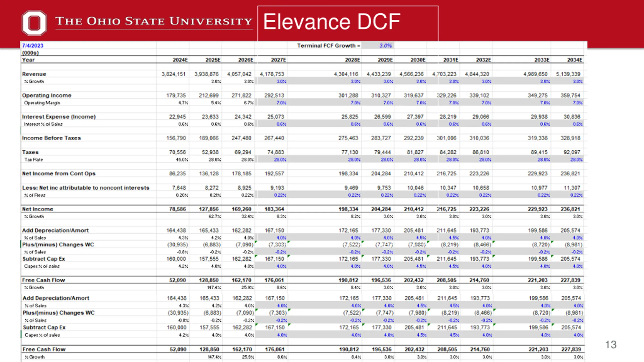Image resolution: width=644 pixels, height=362 pixels.
Task: Click interest expense value 22,945
Action: click(x=177, y=117)
